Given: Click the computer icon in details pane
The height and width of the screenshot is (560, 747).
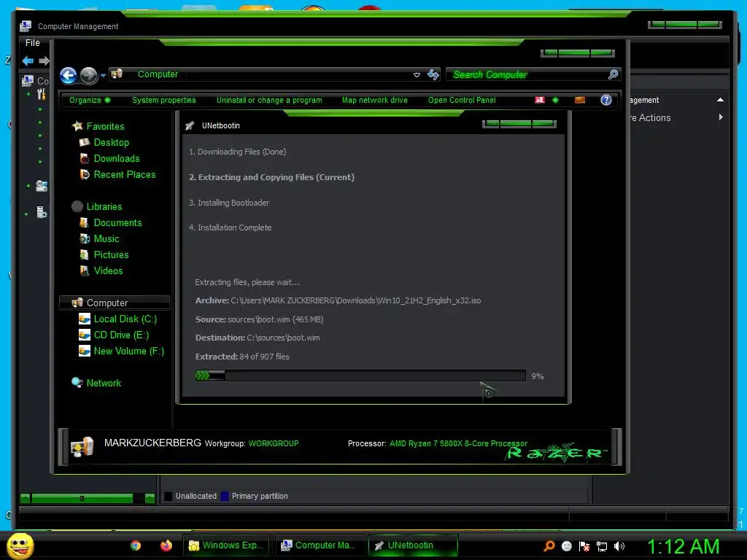Looking at the screenshot, I should coord(82,447).
